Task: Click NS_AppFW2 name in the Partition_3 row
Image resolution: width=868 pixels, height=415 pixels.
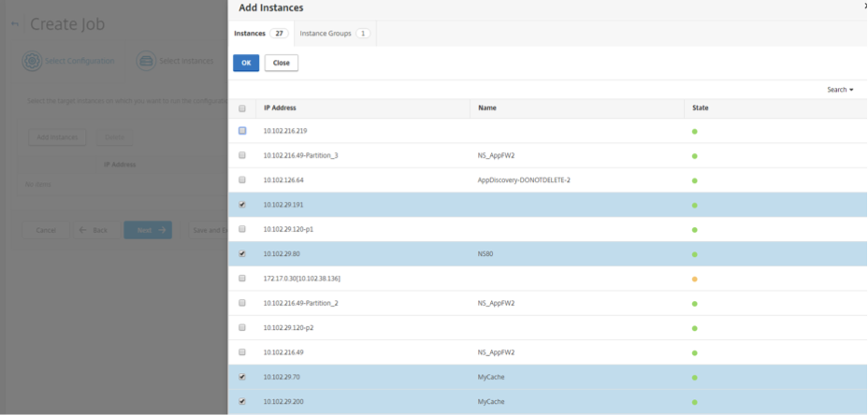Action: pyautogui.click(x=497, y=155)
